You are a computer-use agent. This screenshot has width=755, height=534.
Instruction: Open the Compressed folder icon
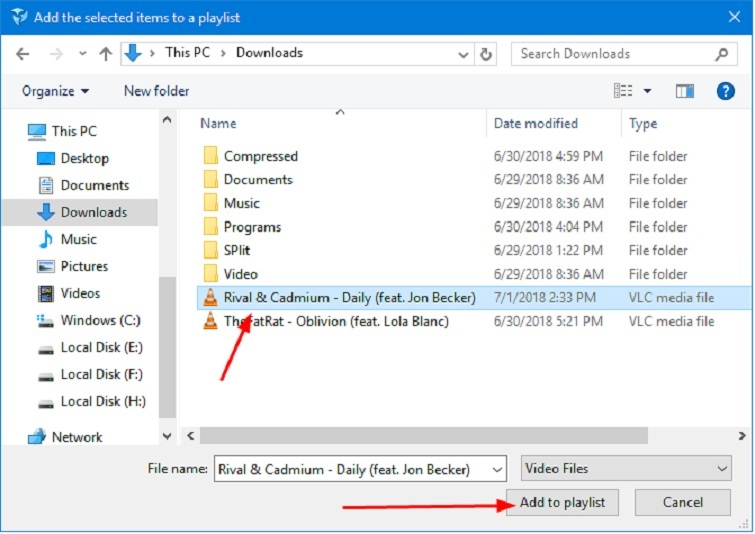[x=210, y=156]
